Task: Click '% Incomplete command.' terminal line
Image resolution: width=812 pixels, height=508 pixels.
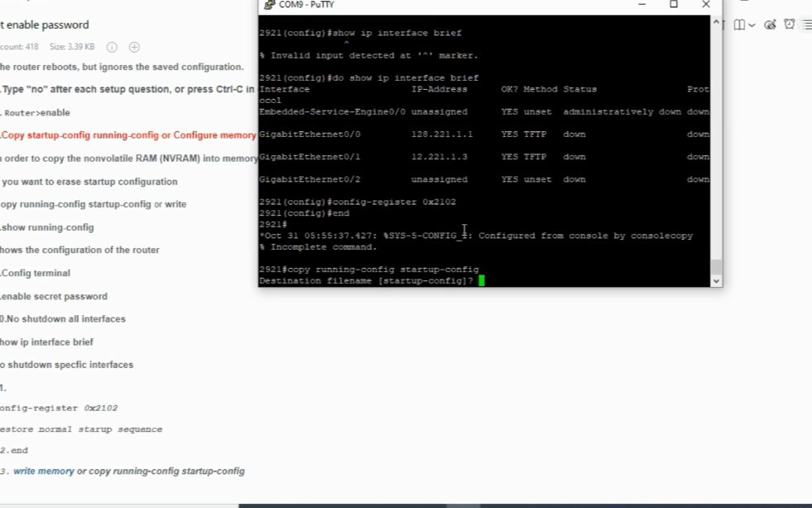Action: coord(318,247)
